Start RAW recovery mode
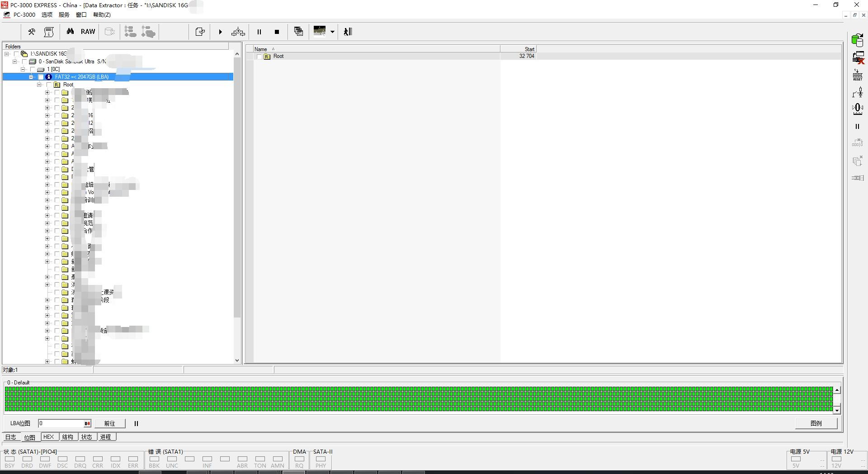This screenshot has height=474, width=868. coord(88,32)
